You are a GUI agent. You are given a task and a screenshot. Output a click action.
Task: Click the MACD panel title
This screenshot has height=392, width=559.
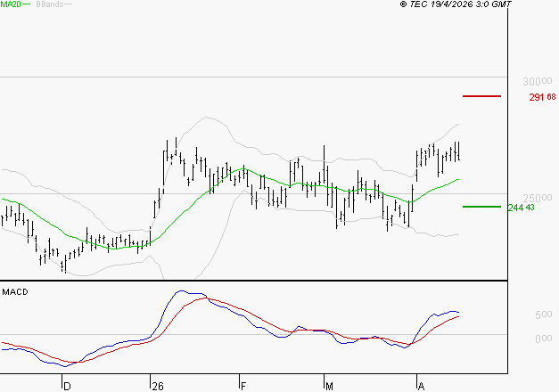(15, 292)
